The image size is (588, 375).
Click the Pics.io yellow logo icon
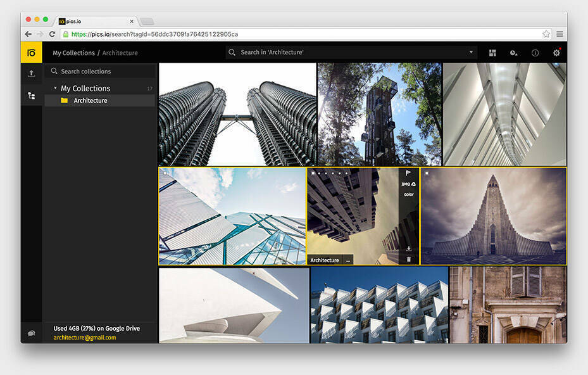[32, 53]
